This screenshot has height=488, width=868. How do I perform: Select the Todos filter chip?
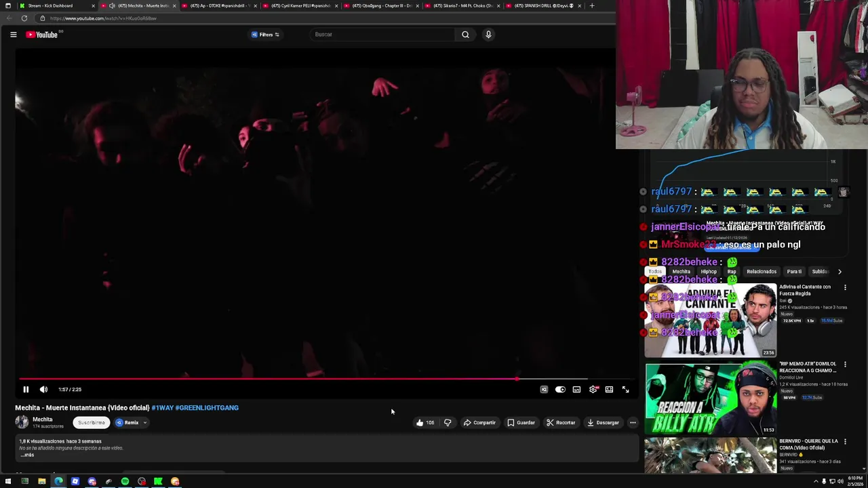point(654,272)
